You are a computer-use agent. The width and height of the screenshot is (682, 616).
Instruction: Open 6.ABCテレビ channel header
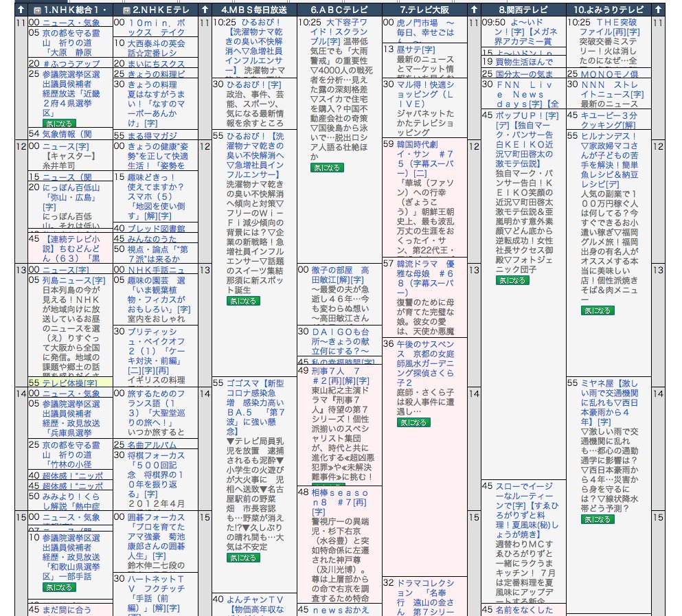(x=339, y=10)
